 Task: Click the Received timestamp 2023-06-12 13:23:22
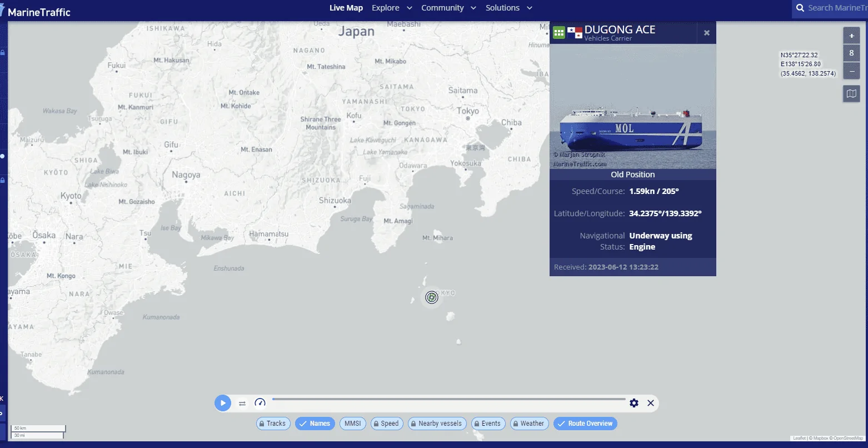point(623,267)
